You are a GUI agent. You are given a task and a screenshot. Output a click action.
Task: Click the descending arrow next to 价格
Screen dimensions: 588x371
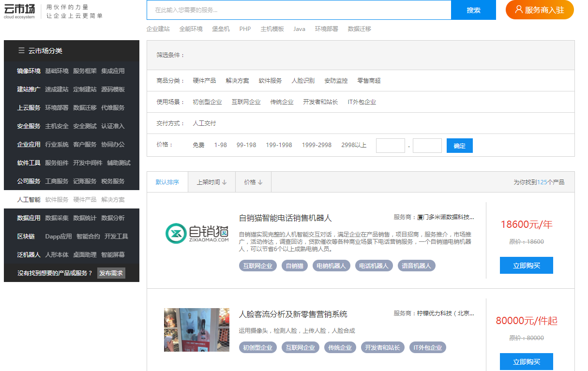[x=260, y=182]
